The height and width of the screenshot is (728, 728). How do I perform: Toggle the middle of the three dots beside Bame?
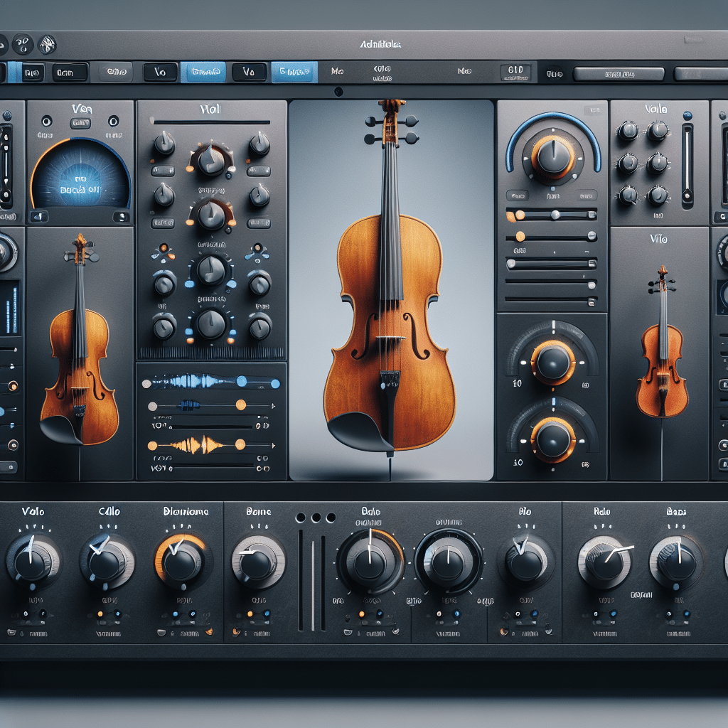pos(316,518)
